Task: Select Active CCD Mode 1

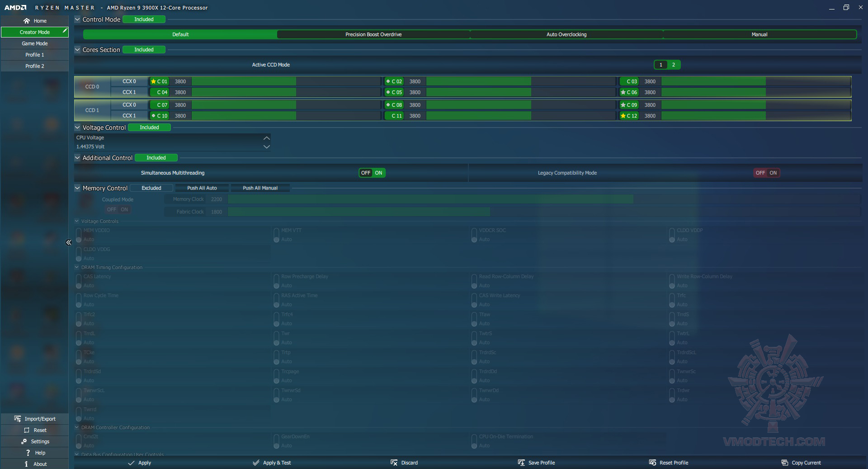Action: tap(660, 65)
